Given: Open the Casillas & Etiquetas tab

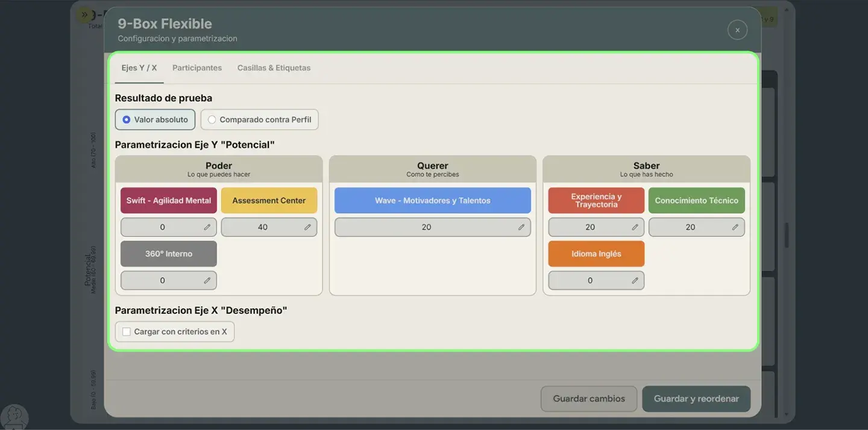Looking at the screenshot, I should point(274,68).
